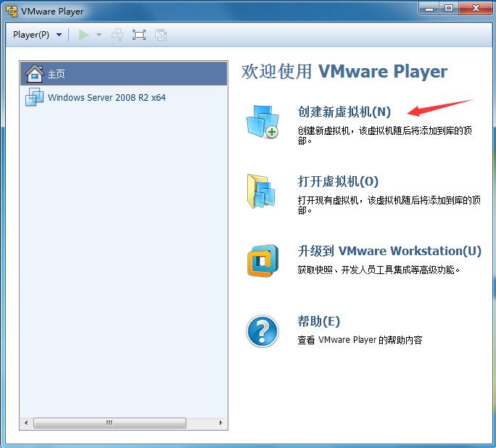This screenshot has width=496, height=448.
Task: Expand the Player(P) dropdown arrow
Action: pyautogui.click(x=59, y=35)
